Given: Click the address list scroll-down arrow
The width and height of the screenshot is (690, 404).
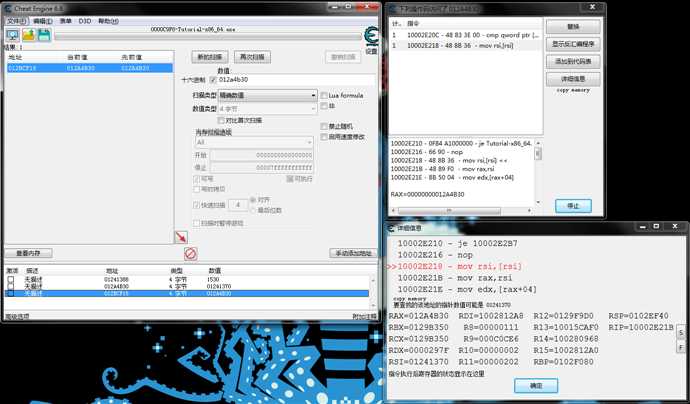Looking at the screenshot, I should point(373,305).
